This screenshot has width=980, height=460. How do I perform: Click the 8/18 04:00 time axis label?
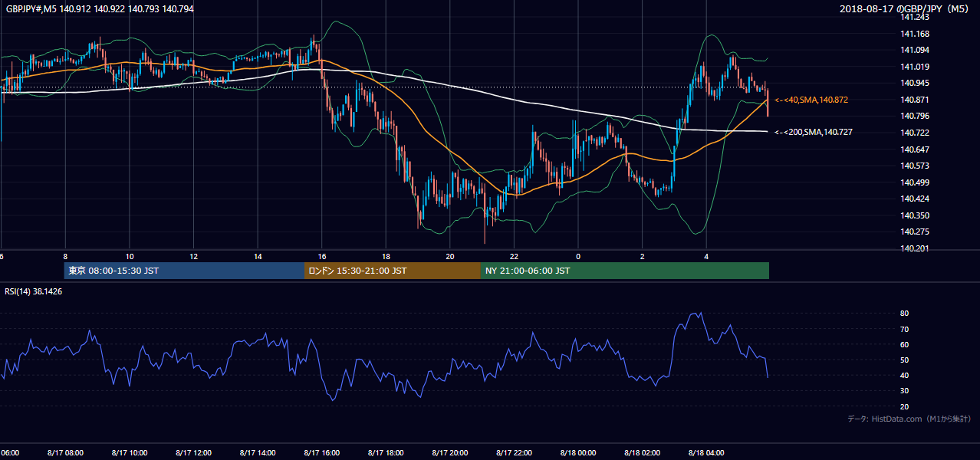point(706,453)
